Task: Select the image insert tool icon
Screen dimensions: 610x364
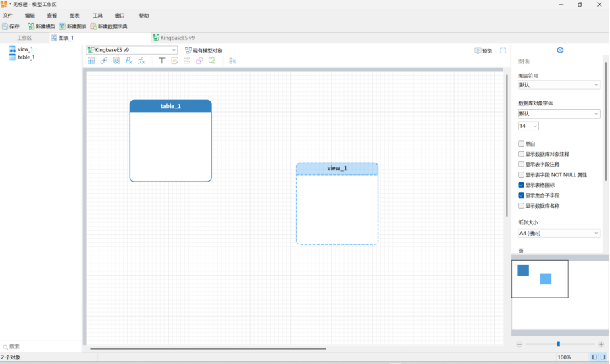Action: click(187, 61)
